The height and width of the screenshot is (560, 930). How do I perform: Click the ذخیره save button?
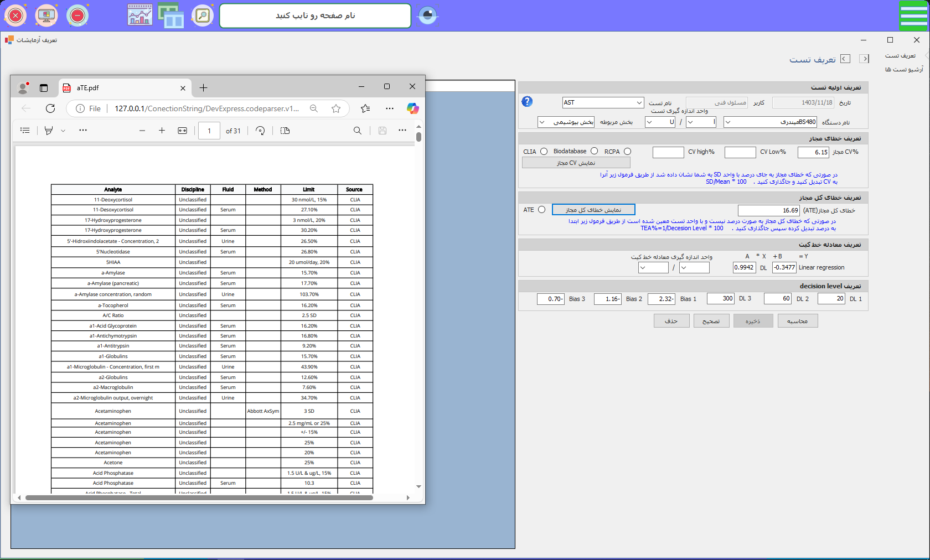753,321
